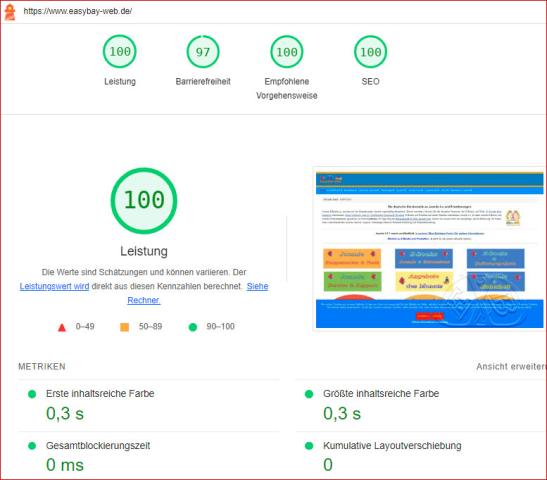The width and height of the screenshot is (547, 480).
Task: Open the https://www.easybay-web.de/ URL link
Action: 77,11
